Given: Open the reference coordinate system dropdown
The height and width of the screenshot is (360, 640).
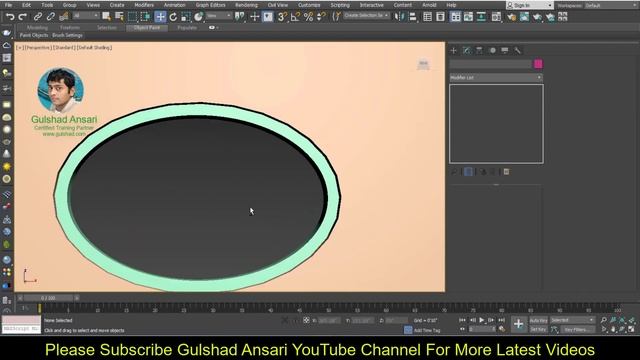Looking at the screenshot, I should pyautogui.click(x=219, y=16).
